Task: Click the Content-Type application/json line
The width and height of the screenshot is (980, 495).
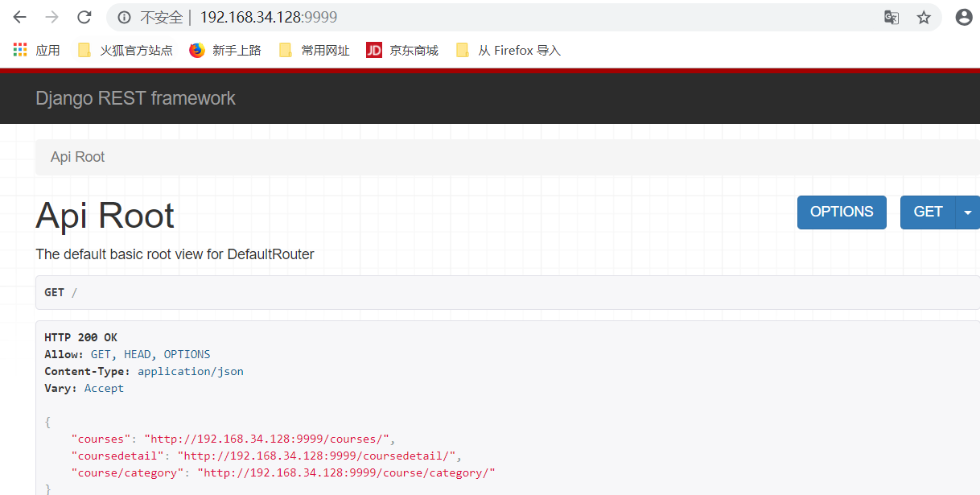Action: 144,371
